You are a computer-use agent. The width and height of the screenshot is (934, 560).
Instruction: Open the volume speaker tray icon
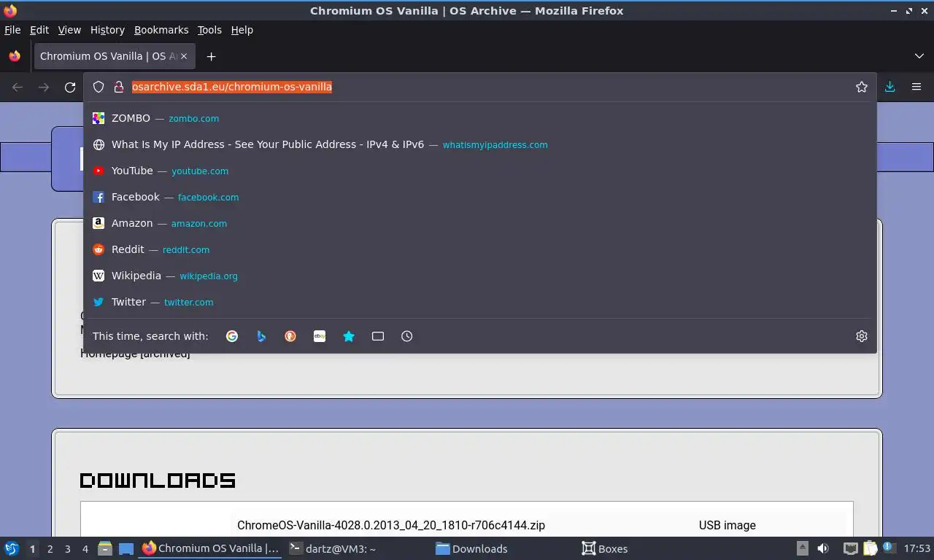823,548
